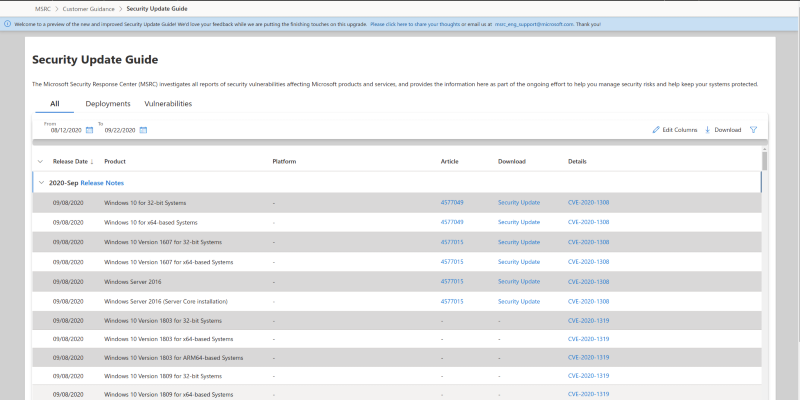Click the Security Update Guide page heading

tap(95, 60)
